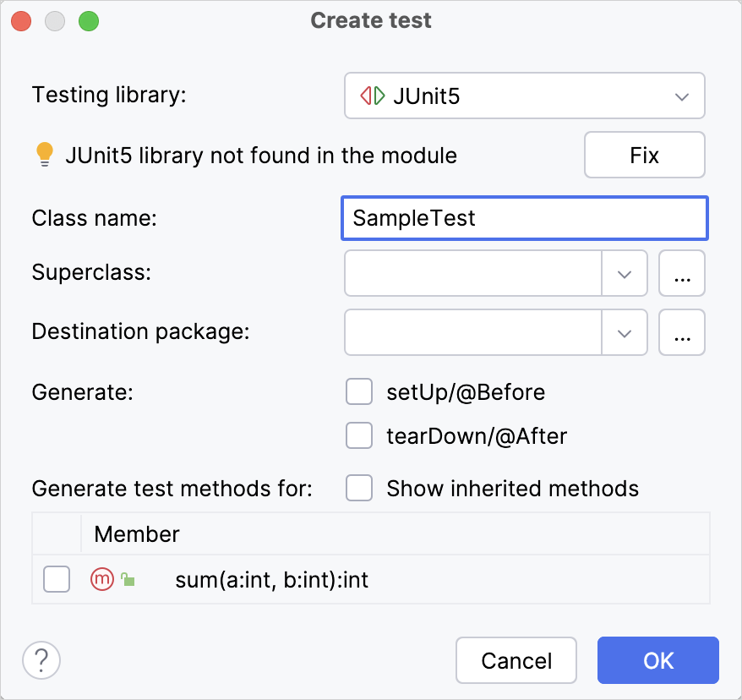742x700 pixels.
Task: Expand the Destination package dropdown arrow
Action: click(x=625, y=332)
